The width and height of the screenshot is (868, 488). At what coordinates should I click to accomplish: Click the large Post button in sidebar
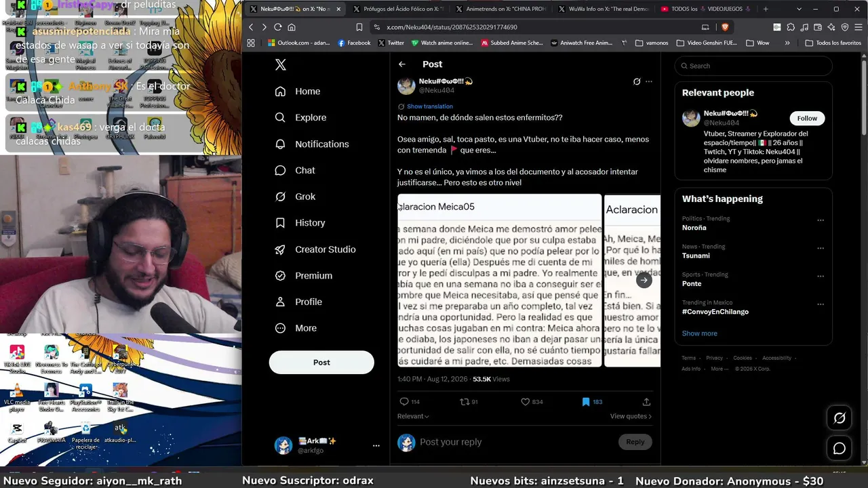[321, 363]
